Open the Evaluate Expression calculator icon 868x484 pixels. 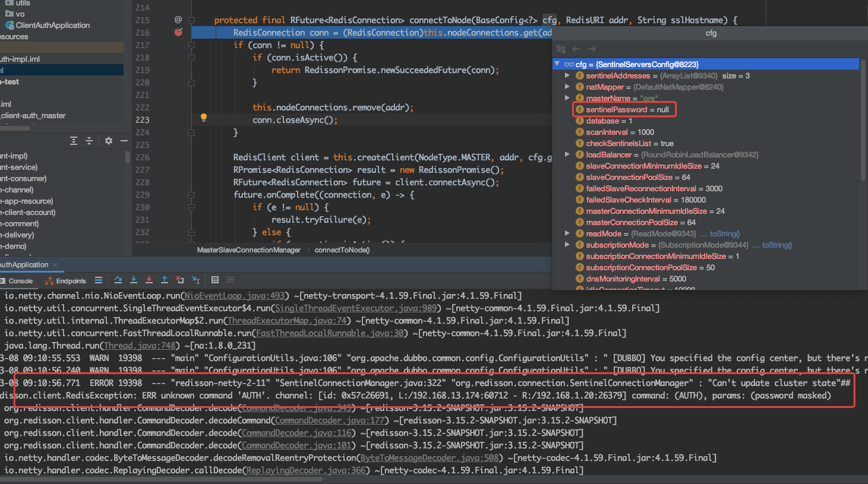click(x=215, y=280)
